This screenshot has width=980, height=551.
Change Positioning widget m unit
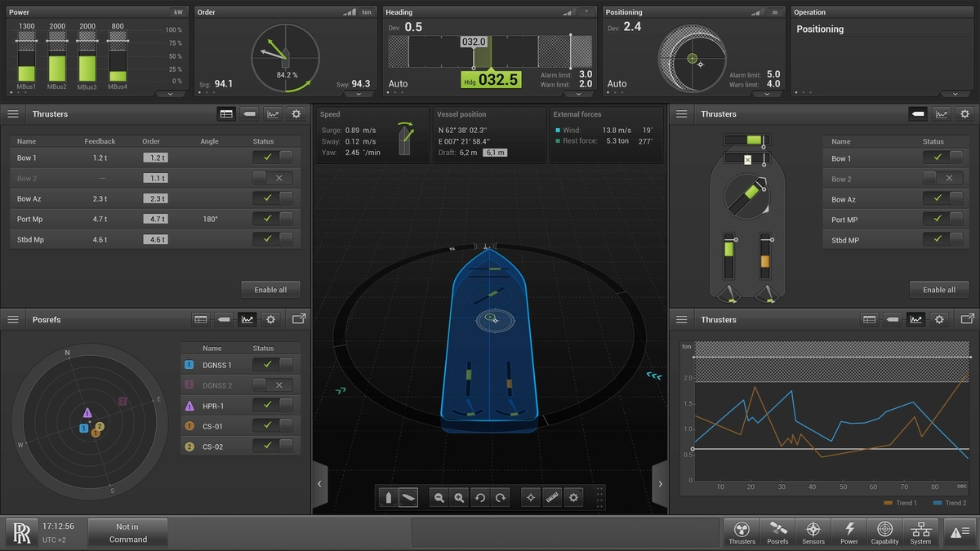pos(774,12)
